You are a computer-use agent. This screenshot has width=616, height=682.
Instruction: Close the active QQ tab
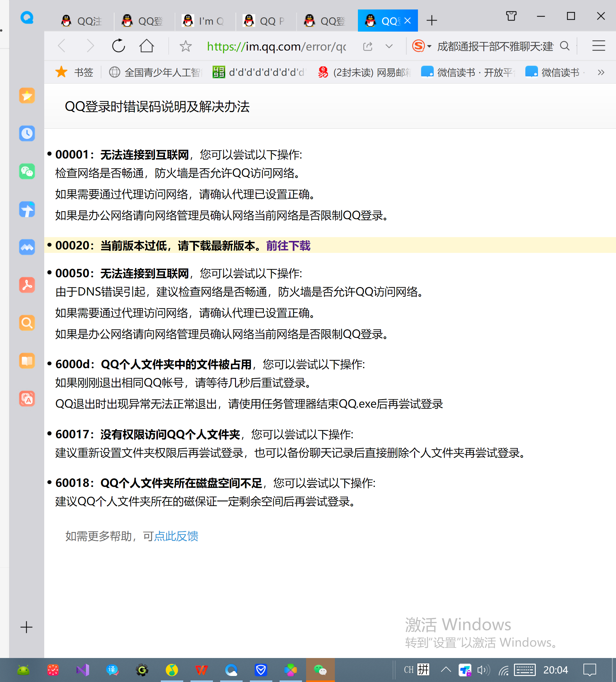pyautogui.click(x=408, y=21)
